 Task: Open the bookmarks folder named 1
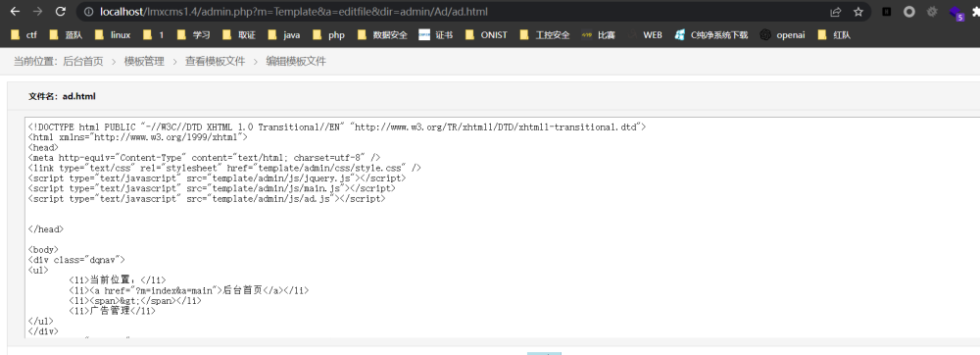click(x=153, y=35)
